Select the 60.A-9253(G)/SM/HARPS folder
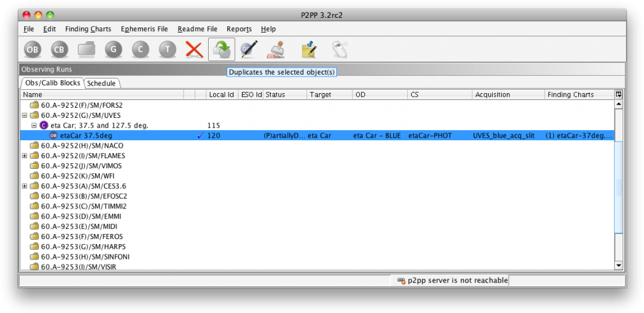The width and height of the screenshot is (644, 313). 73,247
